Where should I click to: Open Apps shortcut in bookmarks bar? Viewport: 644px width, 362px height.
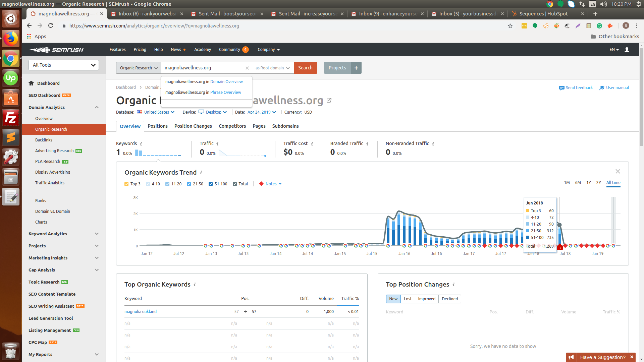tap(37, 37)
